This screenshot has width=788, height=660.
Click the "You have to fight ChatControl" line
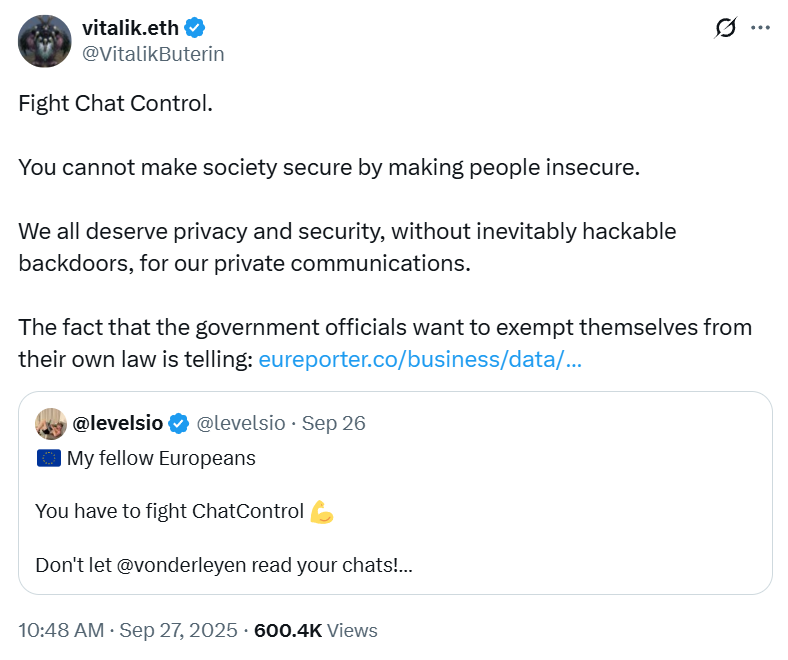coord(169,512)
